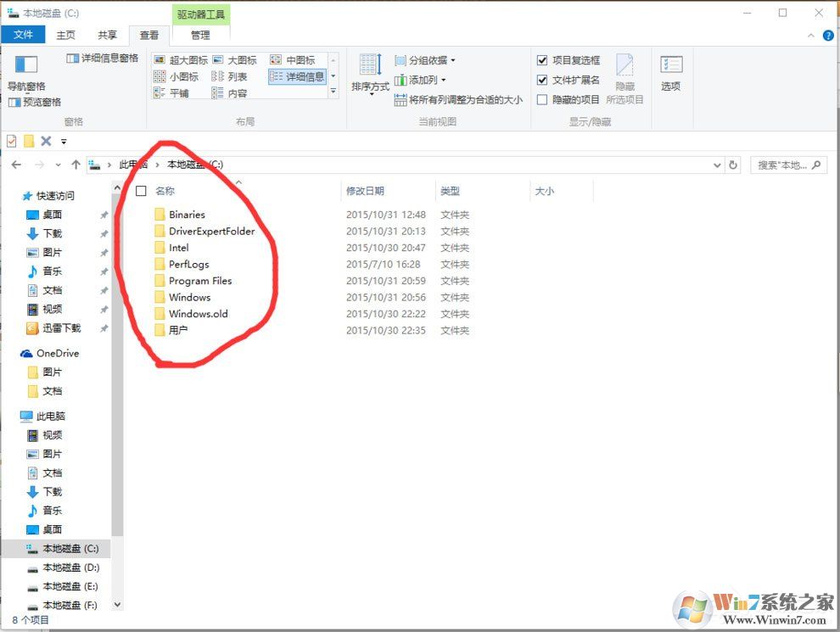
Task: Switch to the 主页 ribbon tab
Action: [64, 35]
